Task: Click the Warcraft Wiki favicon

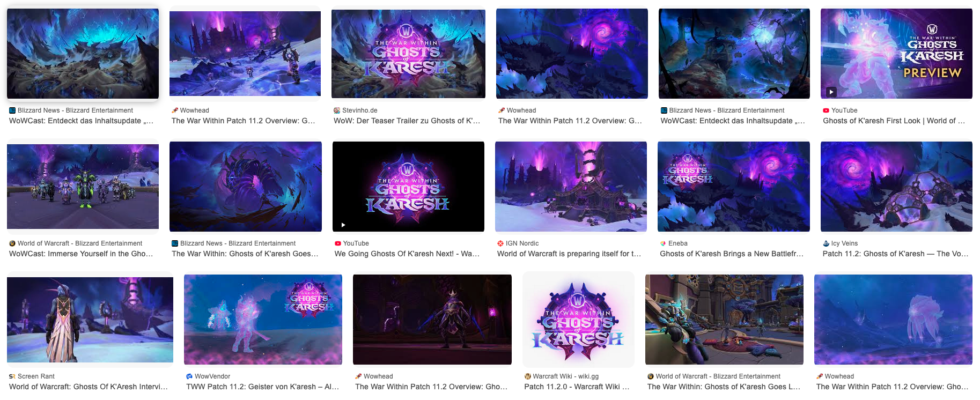Action: [x=528, y=376]
